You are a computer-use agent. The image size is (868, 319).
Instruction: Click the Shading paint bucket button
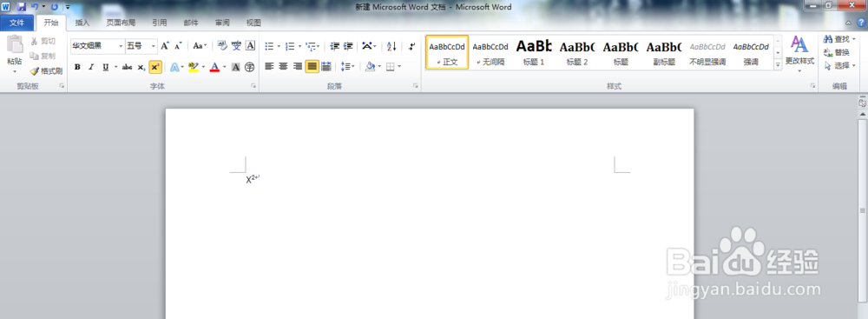[x=371, y=67]
